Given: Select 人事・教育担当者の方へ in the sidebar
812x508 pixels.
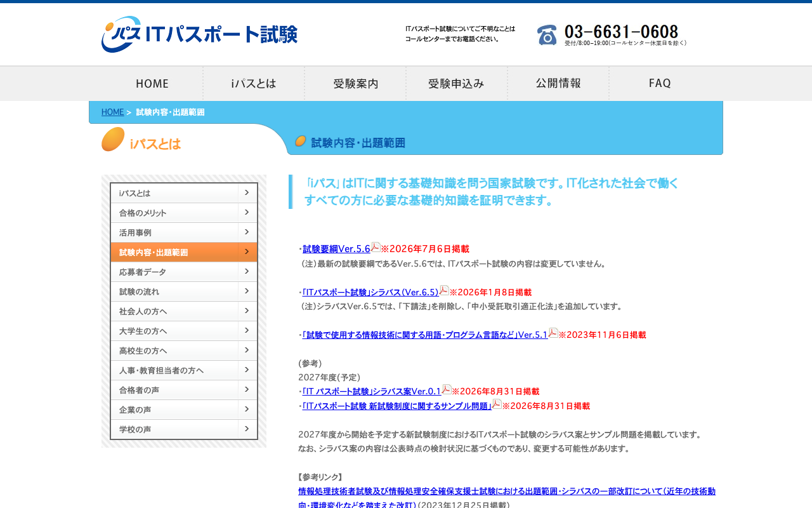Looking at the screenshot, I should [x=184, y=370].
